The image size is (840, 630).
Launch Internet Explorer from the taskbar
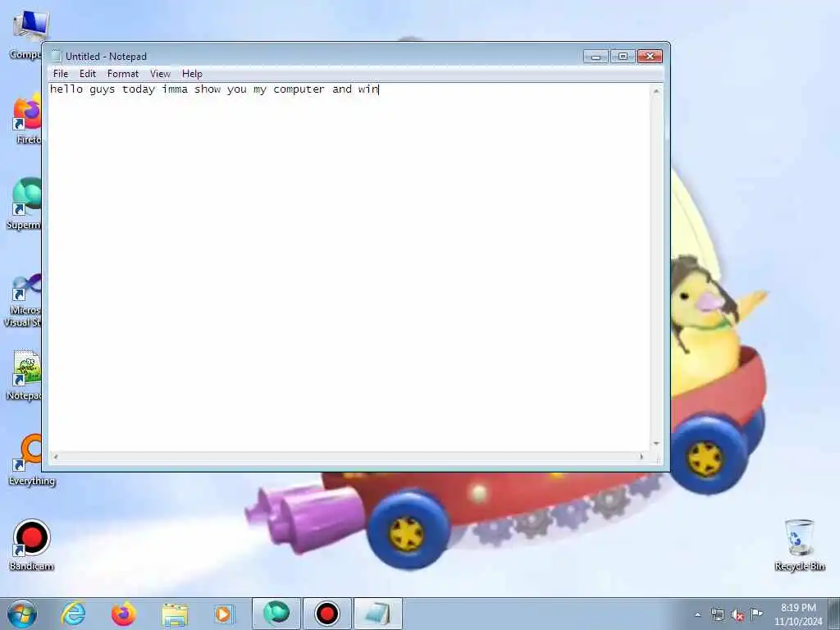(x=73, y=614)
